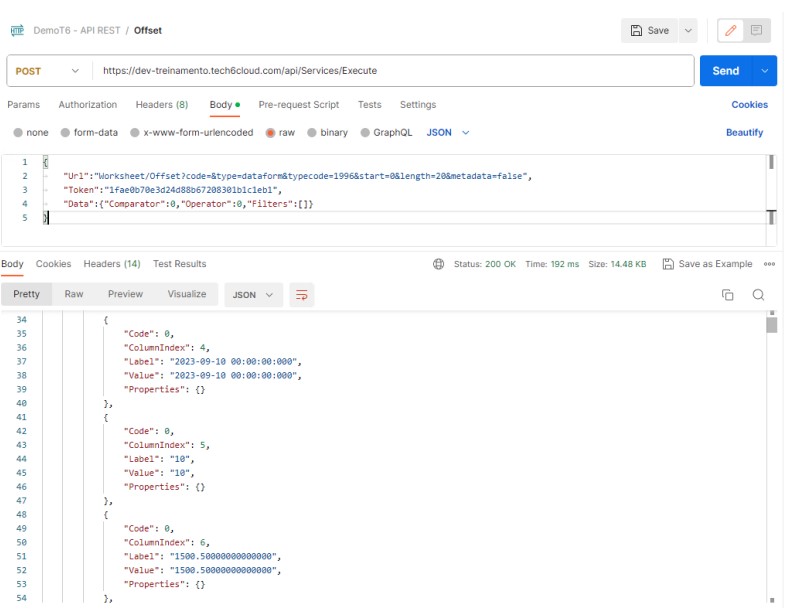Screen dimensions: 788x613
Task: Copy the response with the copy icon
Action: (x=727, y=295)
